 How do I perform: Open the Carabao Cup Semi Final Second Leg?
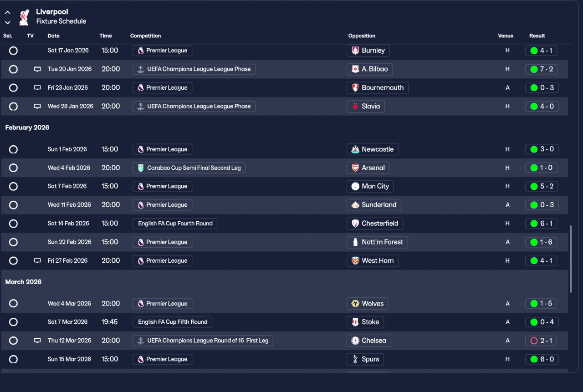click(x=189, y=168)
